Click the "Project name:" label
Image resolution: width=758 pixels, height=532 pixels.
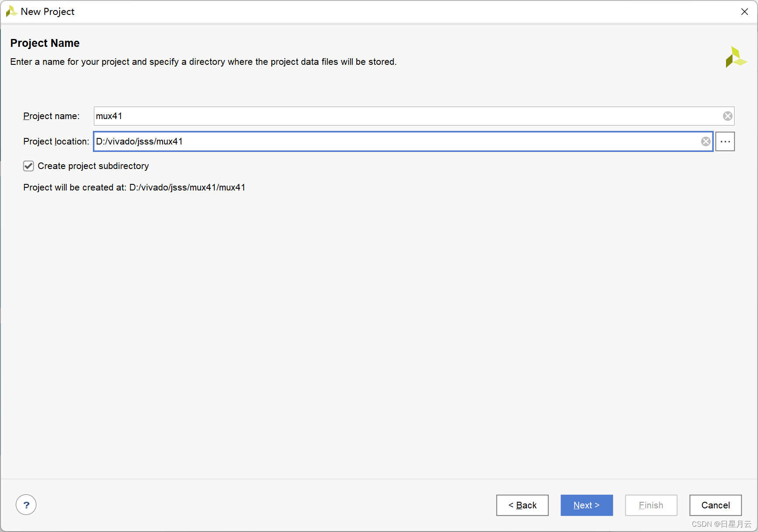click(x=51, y=116)
